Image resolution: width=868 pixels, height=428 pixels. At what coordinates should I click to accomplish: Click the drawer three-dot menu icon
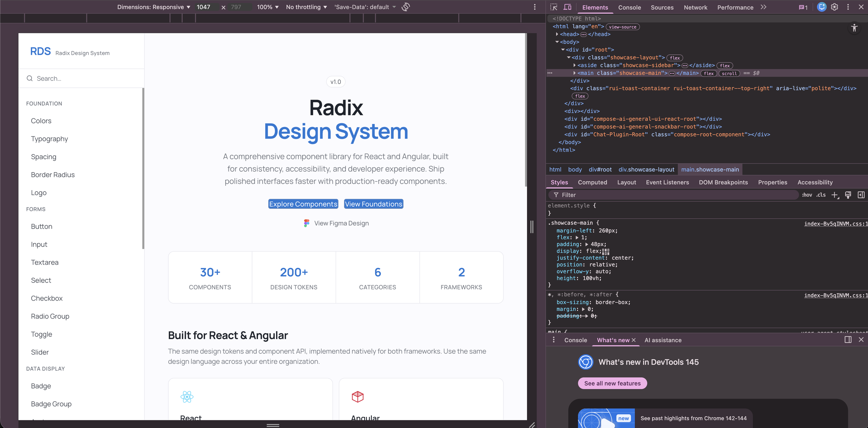point(554,340)
